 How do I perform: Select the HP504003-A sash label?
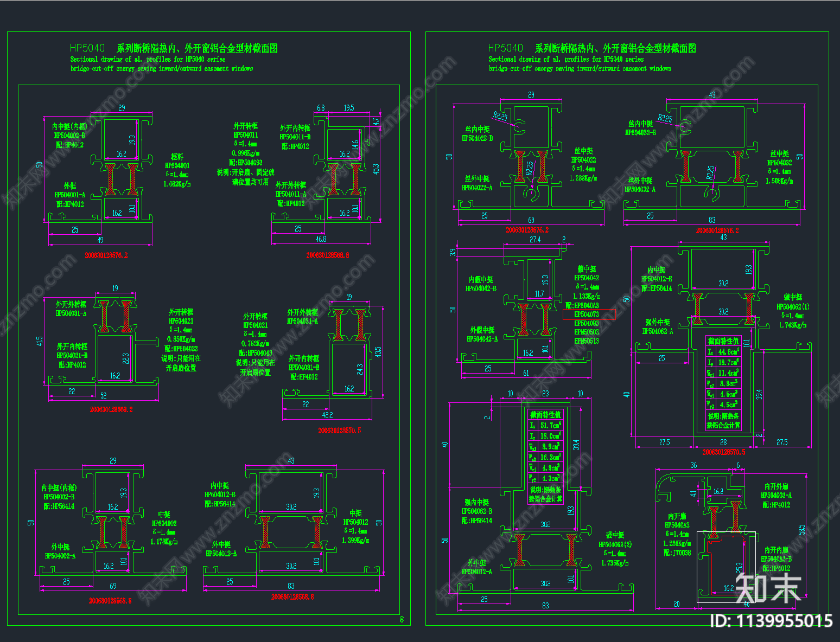tap(776, 495)
